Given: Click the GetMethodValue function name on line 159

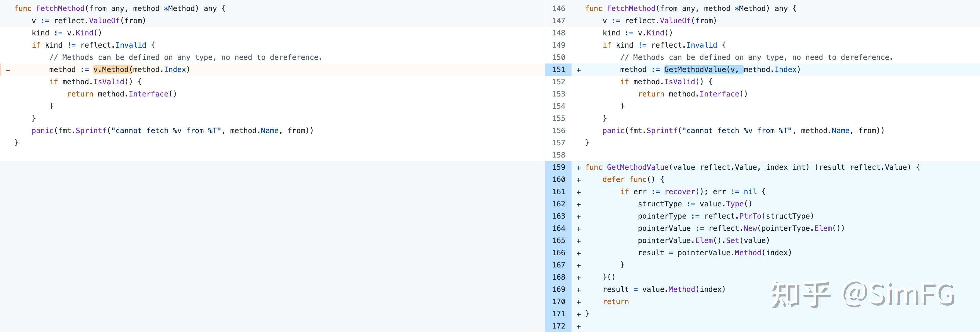Looking at the screenshot, I should coord(637,167).
